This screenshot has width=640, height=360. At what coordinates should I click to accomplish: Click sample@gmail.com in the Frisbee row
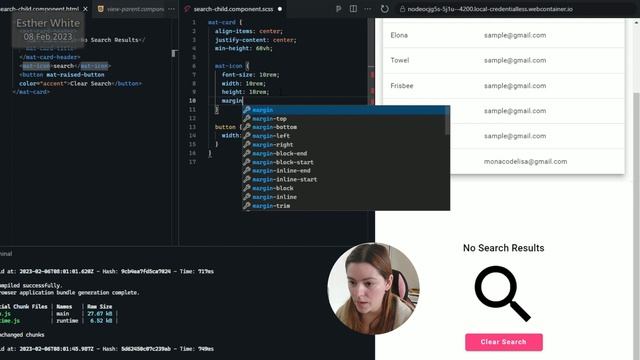(x=515, y=86)
